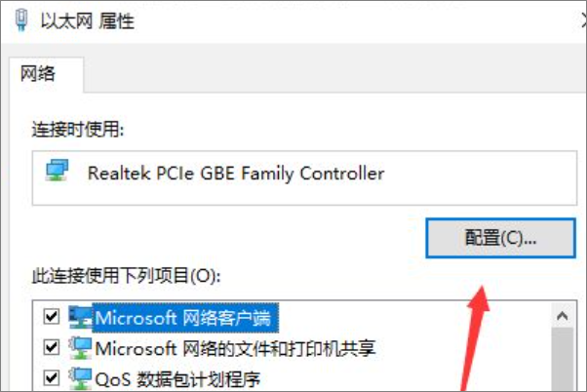The width and height of the screenshot is (587, 392).
Task: Click the 文件和打印机共享 item icon
Action: pos(80,348)
